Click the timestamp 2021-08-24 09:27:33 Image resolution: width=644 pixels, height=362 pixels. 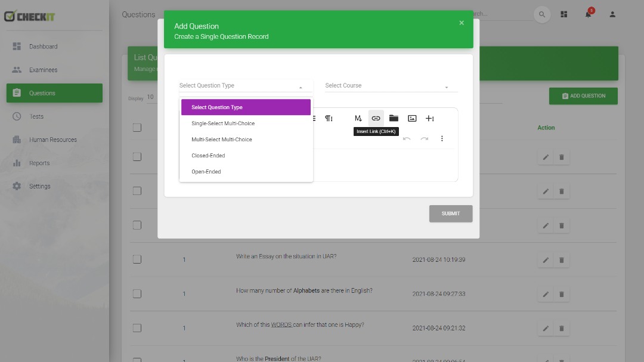439,294
